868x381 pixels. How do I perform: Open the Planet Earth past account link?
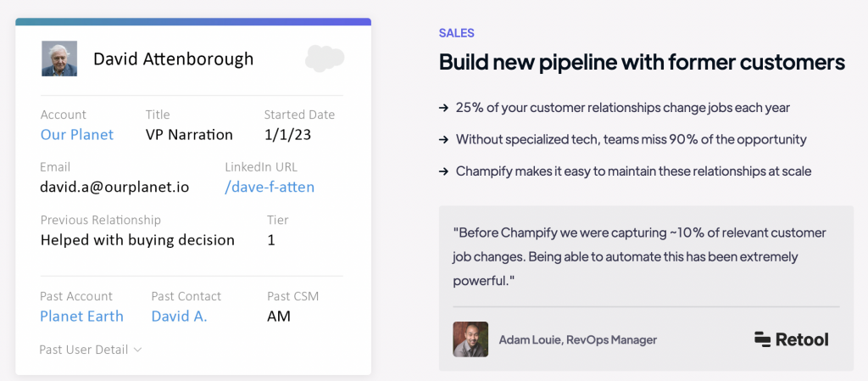pos(82,317)
